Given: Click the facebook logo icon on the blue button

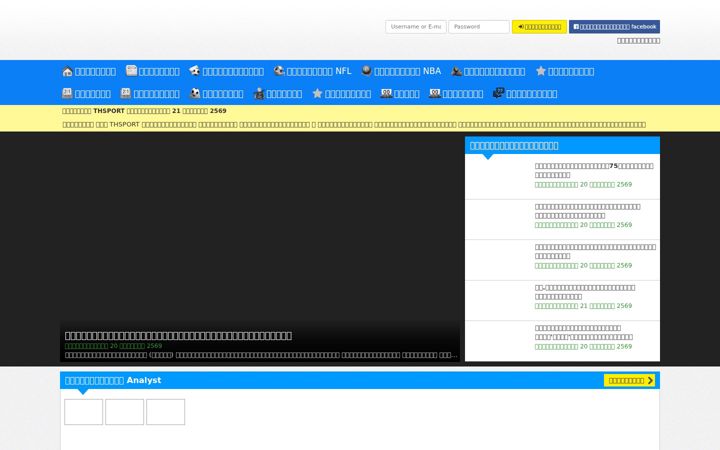Looking at the screenshot, I should tap(576, 27).
